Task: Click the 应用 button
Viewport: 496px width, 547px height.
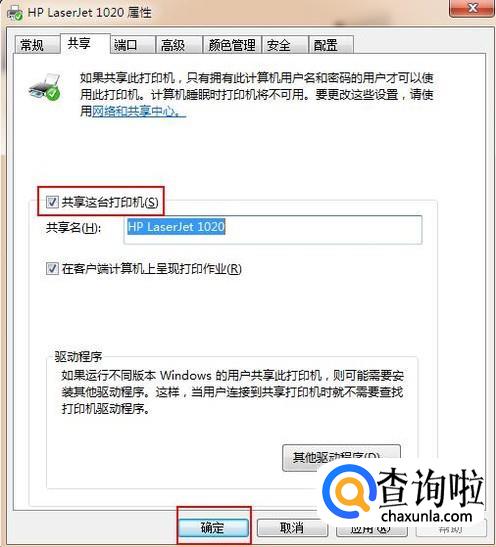Action: 371,528
